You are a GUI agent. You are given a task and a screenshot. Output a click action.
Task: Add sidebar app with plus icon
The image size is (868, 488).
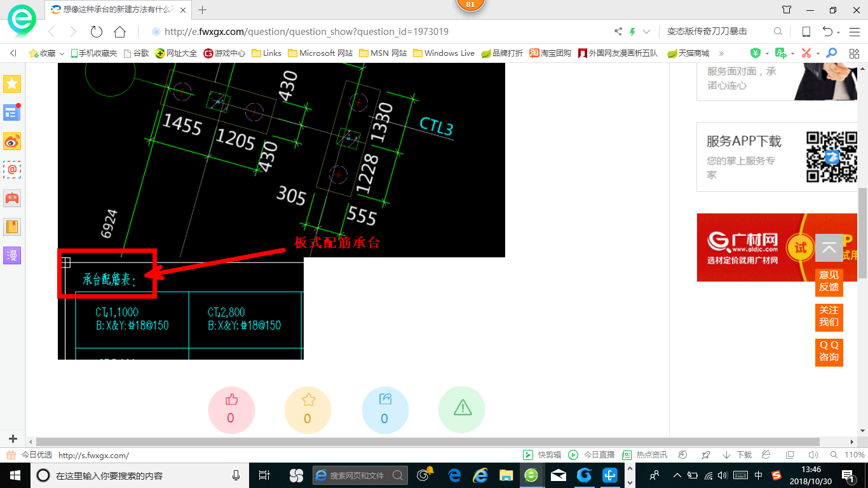[13, 439]
